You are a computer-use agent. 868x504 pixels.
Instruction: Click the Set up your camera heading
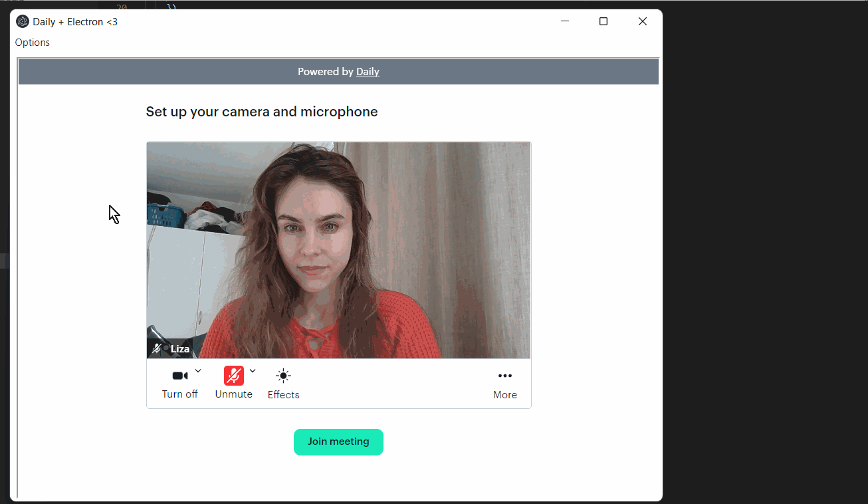[261, 111]
